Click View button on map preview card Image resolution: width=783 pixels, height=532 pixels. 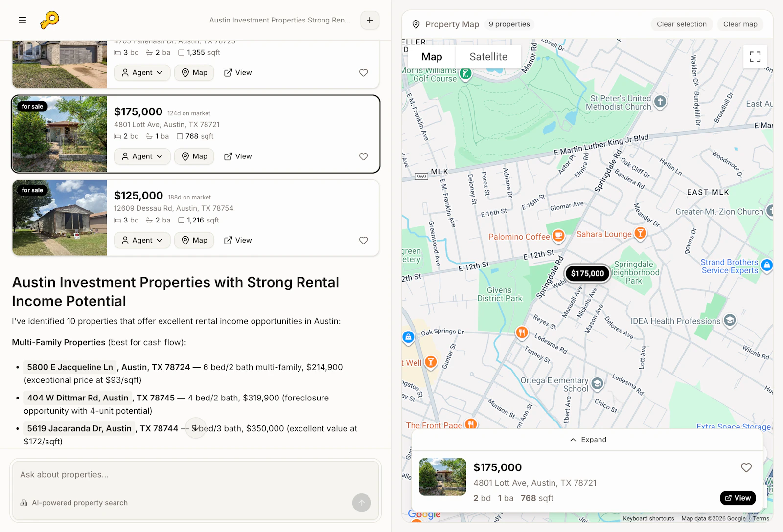click(x=738, y=498)
